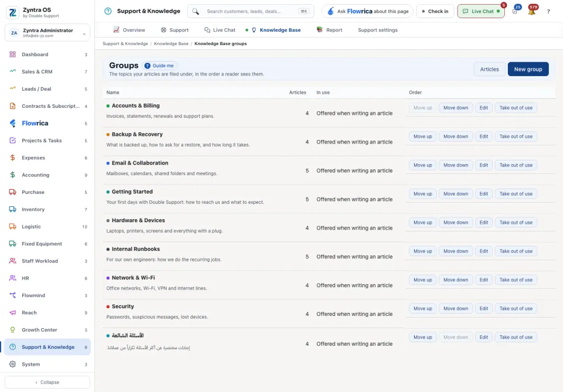Click the Projects & Tasks checkbox icon

tap(12, 140)
